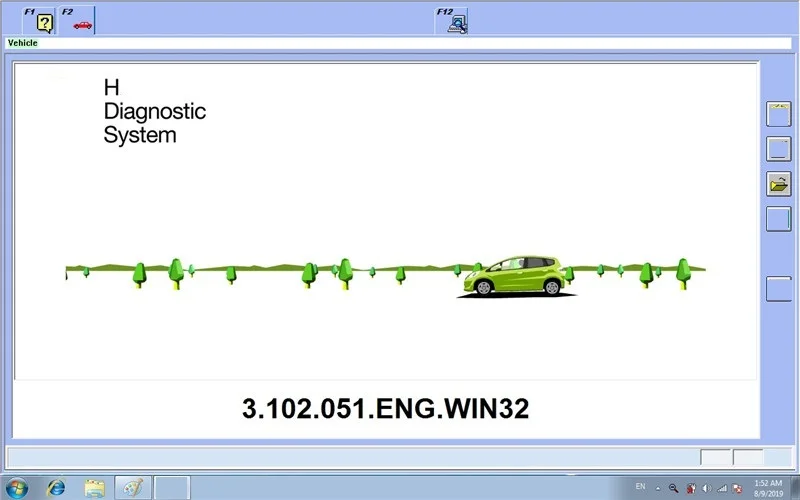Image resolution: width=800 pixels, height=500 pixels.
Task: Open the Windows Start menu
Action: (x=16, y=488)
